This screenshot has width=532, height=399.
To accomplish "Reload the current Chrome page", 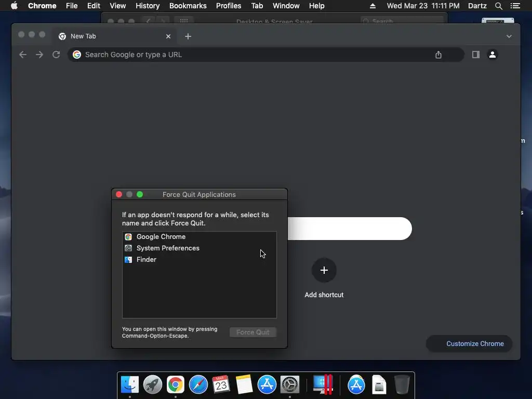I will 56,55.
